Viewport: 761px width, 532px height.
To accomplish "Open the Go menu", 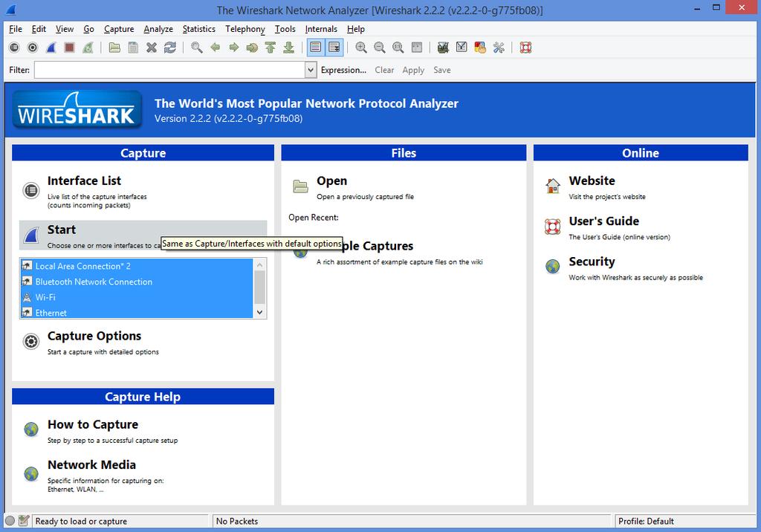I will click(89, 29).
